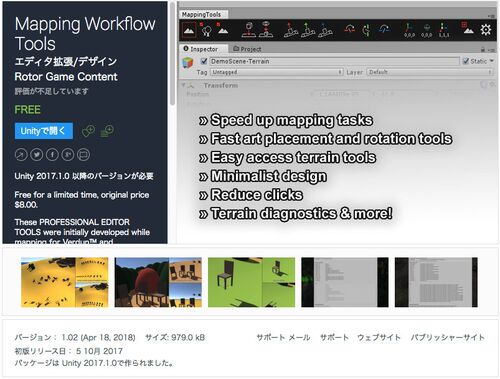
Task: Click the blue rotation arc icon
Action: tap(384, 29)
